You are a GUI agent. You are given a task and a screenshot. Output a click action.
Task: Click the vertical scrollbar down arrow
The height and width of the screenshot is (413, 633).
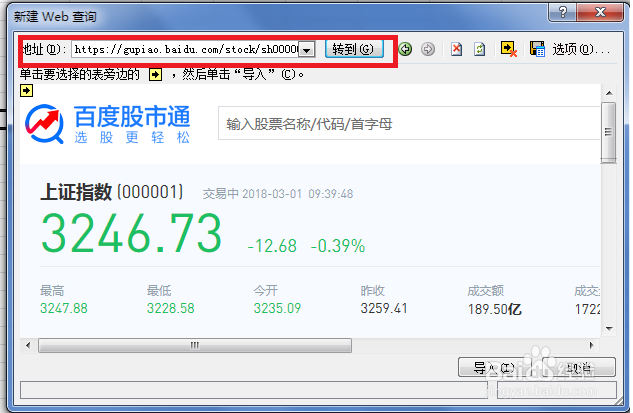point(609,329)
